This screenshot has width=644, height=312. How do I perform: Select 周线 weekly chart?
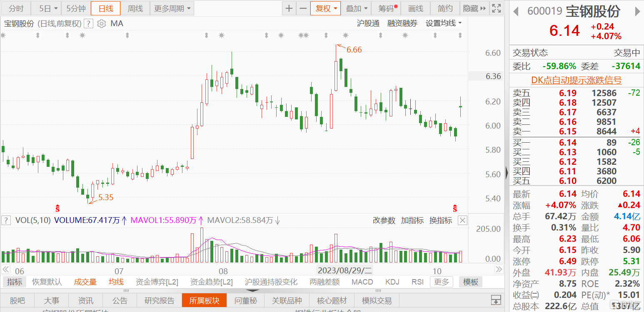[135, 8]
